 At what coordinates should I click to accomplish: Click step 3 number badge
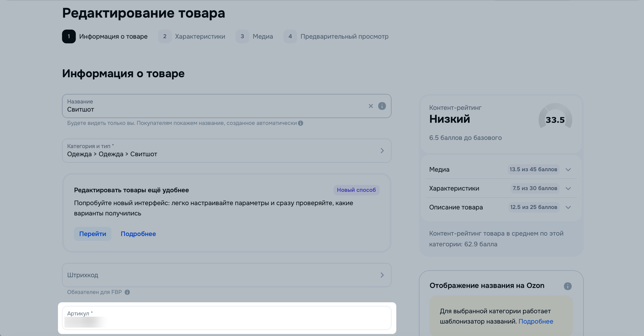[x=242, y=36]
